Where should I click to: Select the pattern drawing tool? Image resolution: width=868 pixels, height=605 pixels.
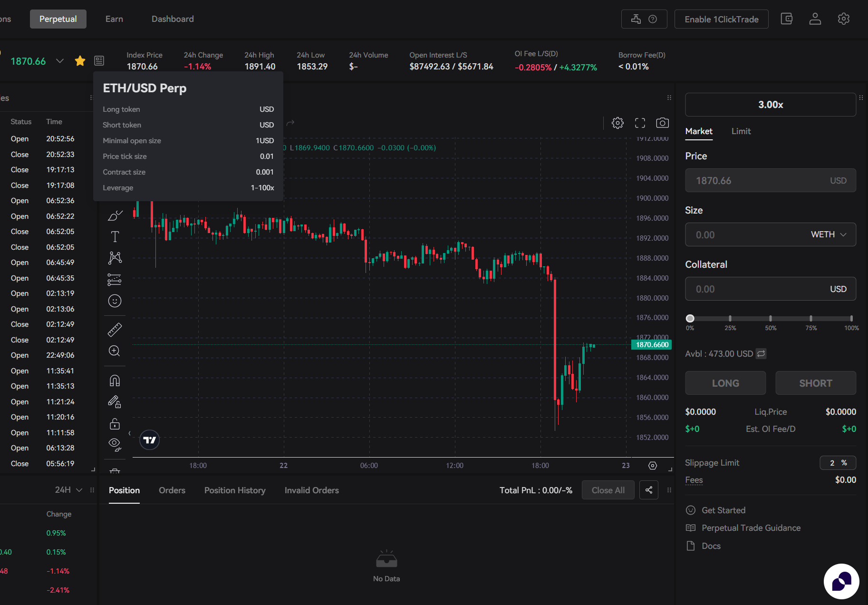pos(115,258)
